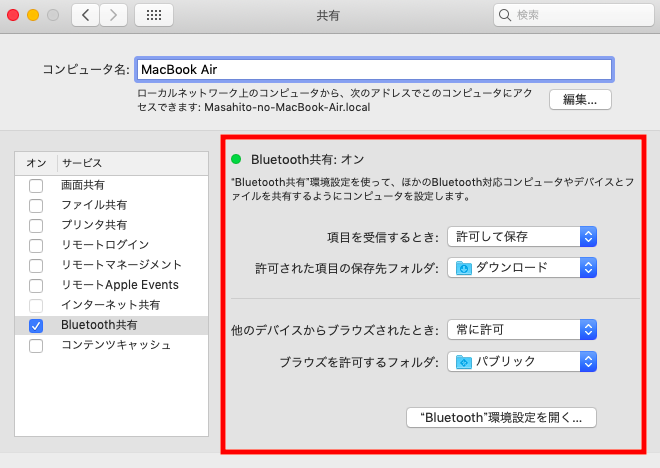
Task: Close the 共有 window with red button
Action: tap(13, 15)
